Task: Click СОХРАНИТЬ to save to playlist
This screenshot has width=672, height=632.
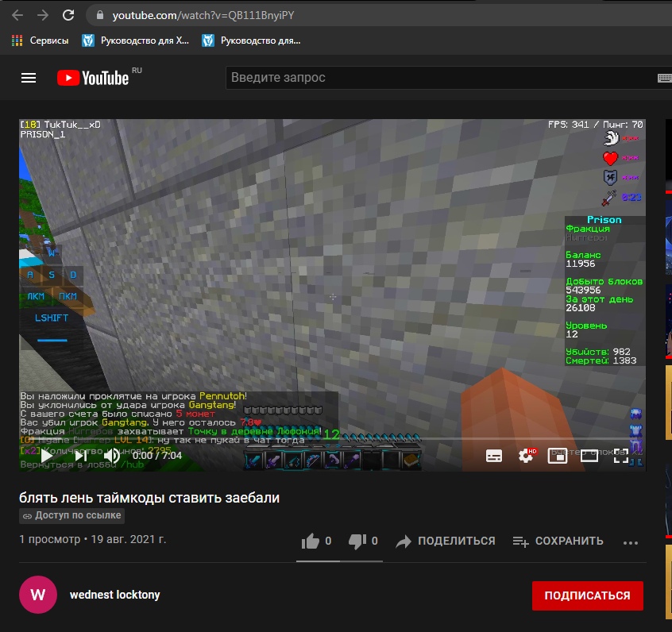Action: click(558, 541)
